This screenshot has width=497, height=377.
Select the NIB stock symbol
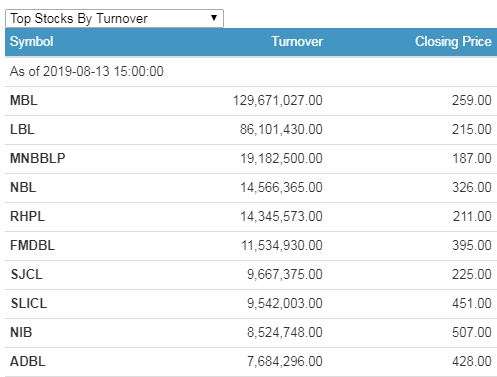(21, 332)
